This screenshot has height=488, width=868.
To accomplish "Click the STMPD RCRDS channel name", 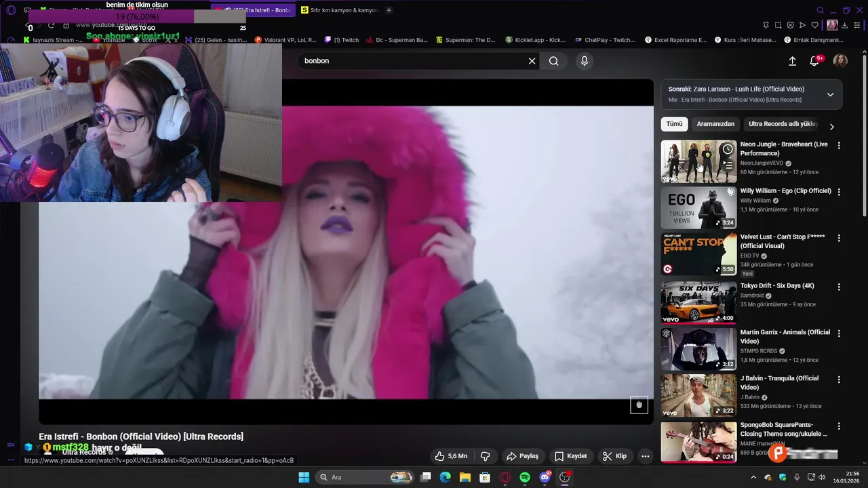I will tap(759, 351).
